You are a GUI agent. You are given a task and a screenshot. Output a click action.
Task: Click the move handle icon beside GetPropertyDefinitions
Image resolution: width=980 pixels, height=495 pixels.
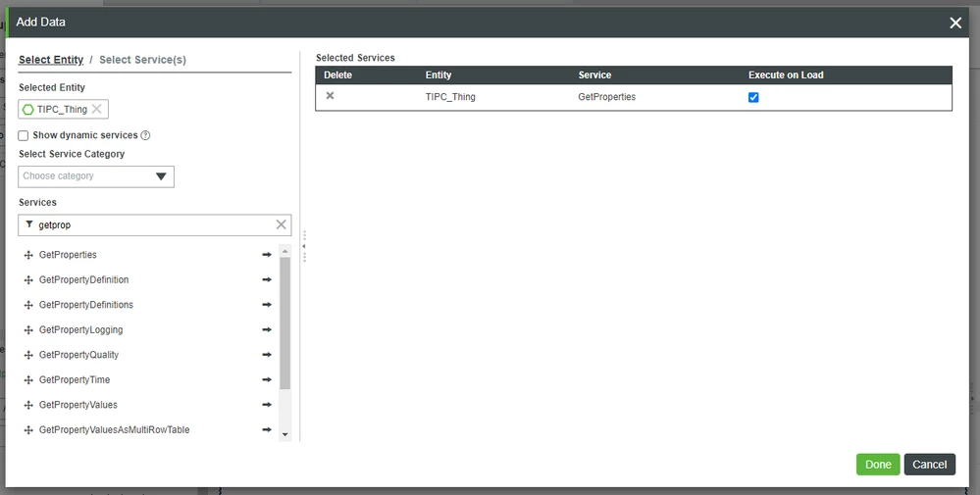point(28,305)
